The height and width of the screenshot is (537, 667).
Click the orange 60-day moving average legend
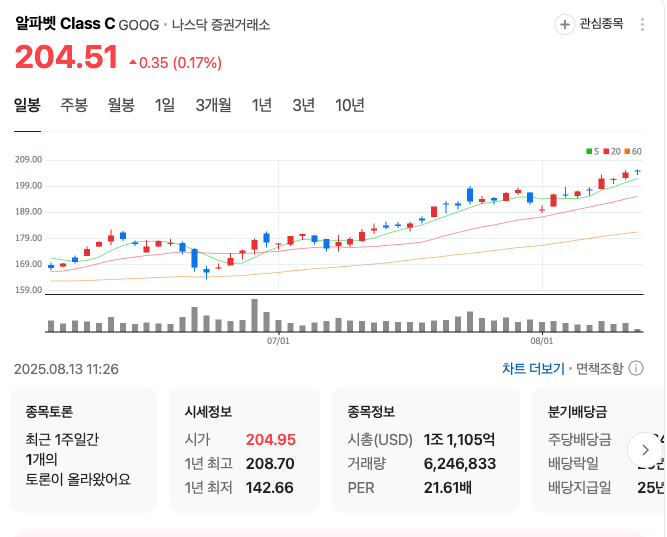(633, 151)
